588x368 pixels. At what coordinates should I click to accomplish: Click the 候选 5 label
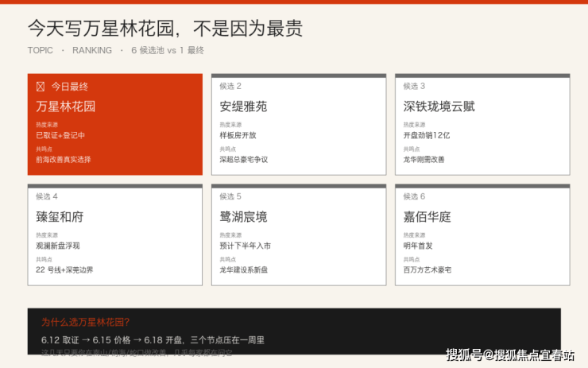(x=230, y=196)
